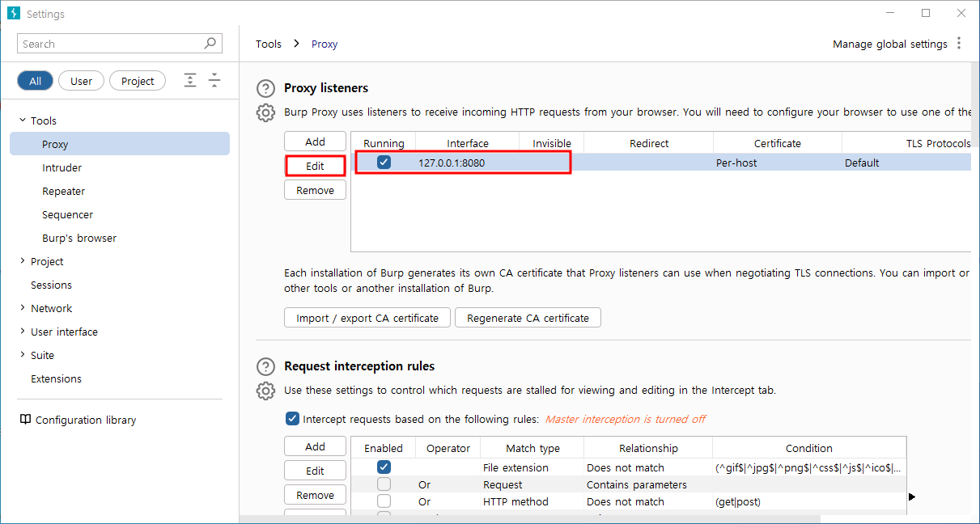The height and width of the screenshot is (524, 980).
Task: Click the Interface column header
Action: coord(468,143)
